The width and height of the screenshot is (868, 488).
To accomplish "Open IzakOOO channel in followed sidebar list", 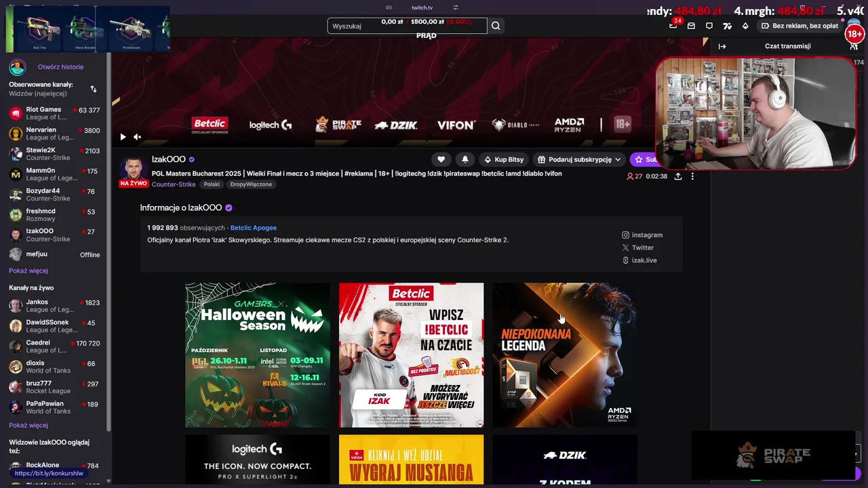I will point(54,235).
